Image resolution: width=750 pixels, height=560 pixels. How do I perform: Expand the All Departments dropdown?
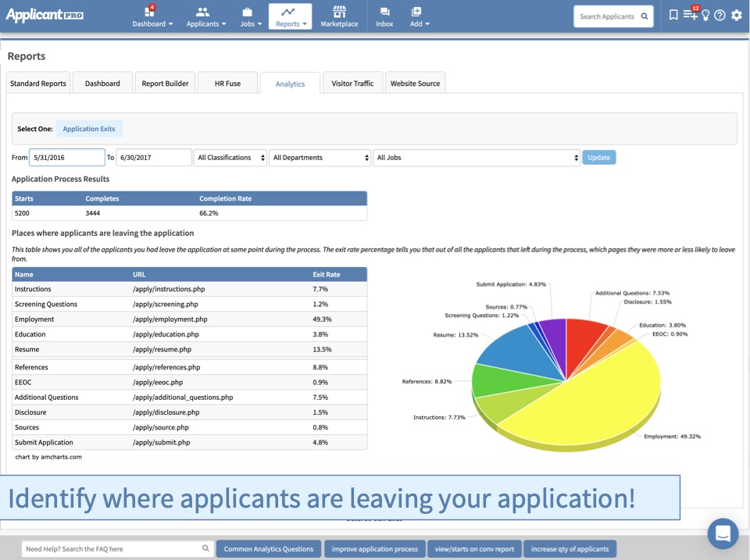coord(320,157)
